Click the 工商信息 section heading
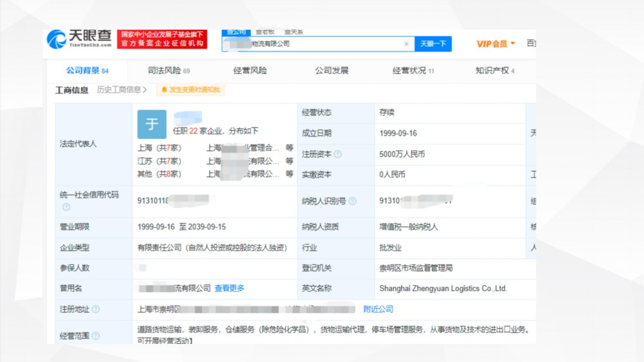The height and width of the screenshot is (362, 644). pos(72,90)
